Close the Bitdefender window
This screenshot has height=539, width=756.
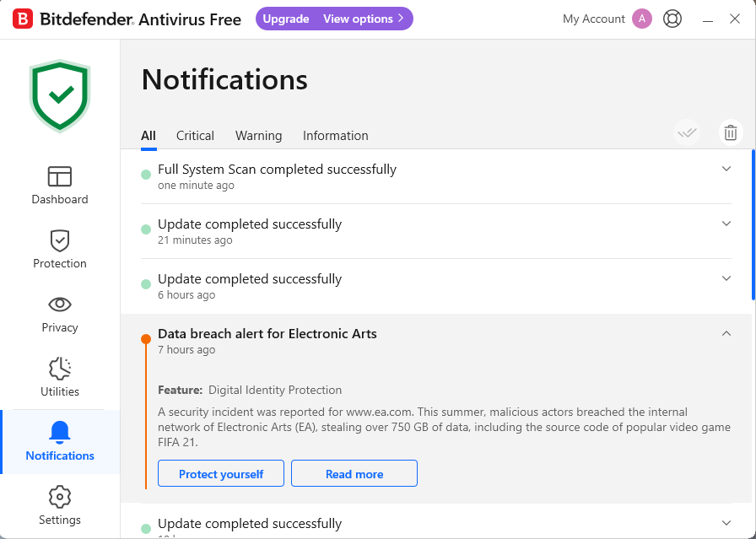[x=735, y=19]
